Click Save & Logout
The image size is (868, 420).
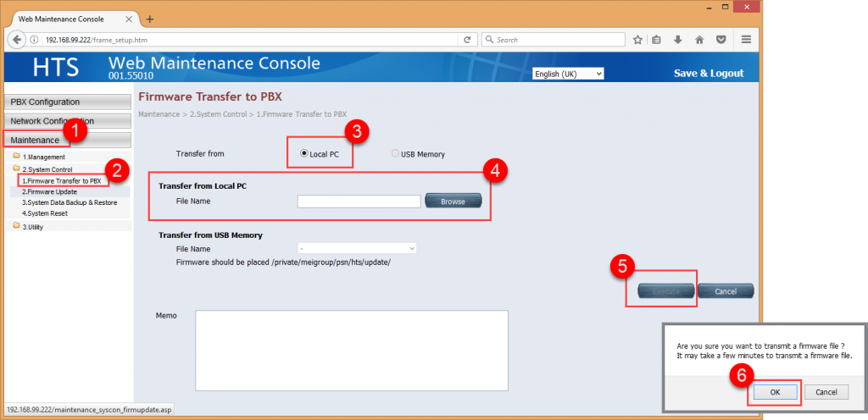tap(709, 74)
